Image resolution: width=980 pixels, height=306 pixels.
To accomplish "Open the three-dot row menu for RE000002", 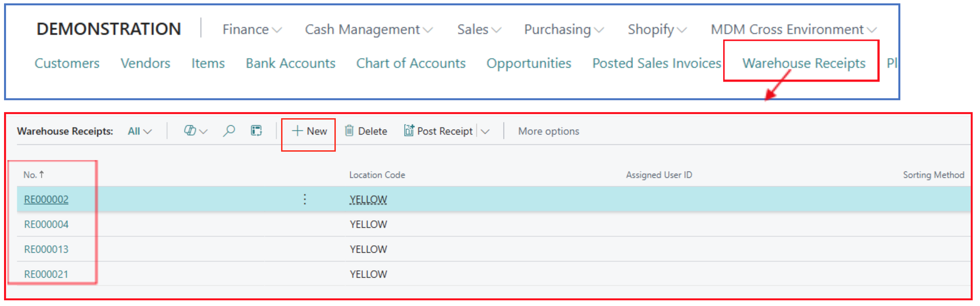I will click(305, 199).
